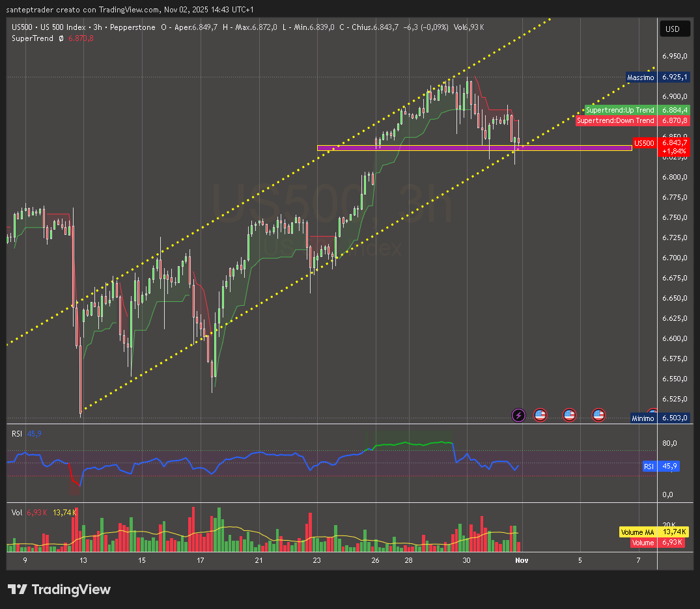Open the USD currency selector
The width and height of the screenshot is (700, 609).
pos(672,29)
